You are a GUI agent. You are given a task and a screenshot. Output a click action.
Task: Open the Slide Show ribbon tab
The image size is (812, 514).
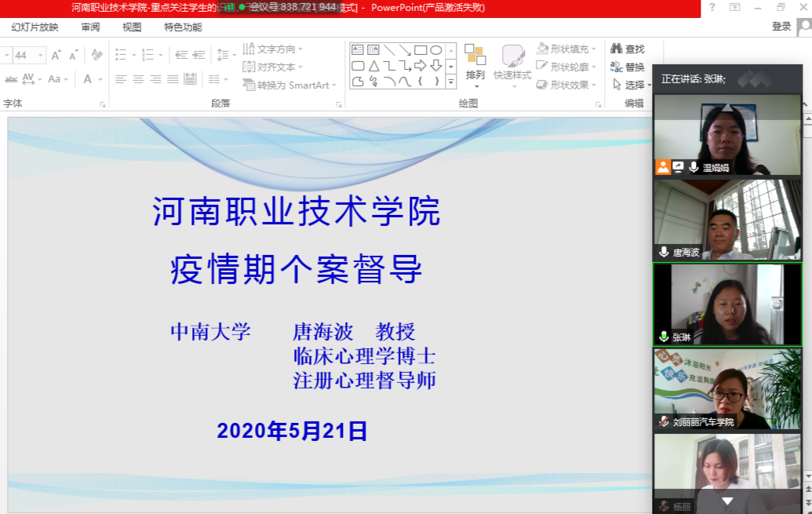pyautogui.click(x=35, y=27)
